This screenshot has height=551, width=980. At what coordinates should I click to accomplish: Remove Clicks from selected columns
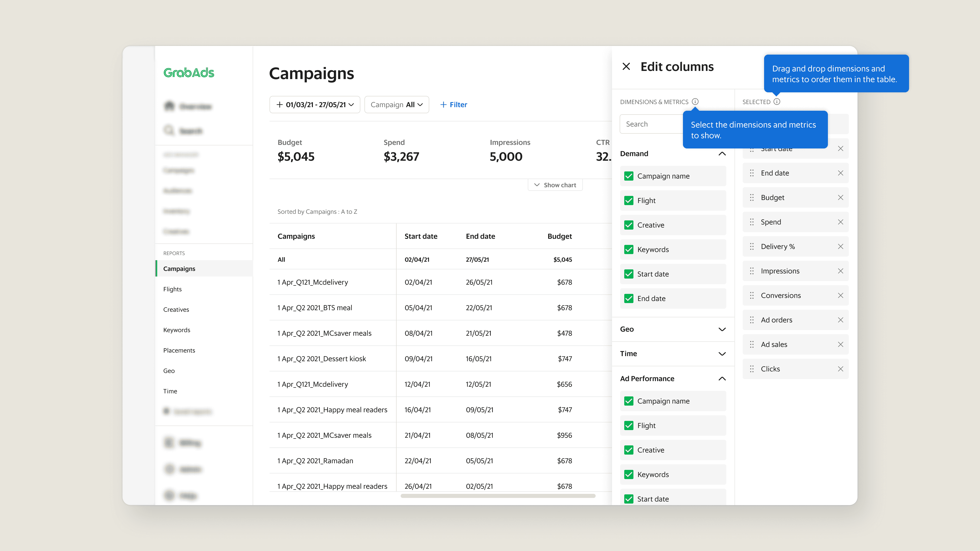pyautogui.click(x=840, y=369)
